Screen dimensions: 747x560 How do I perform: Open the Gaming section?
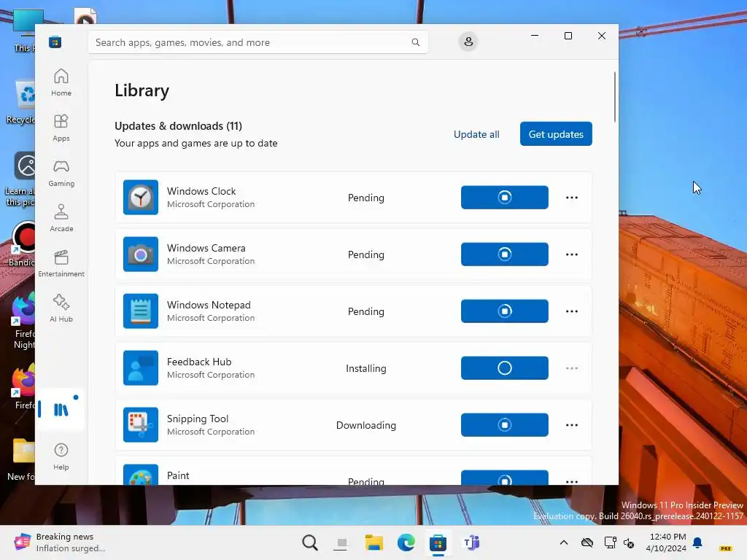pyautogui.click(x=61, y=173)
